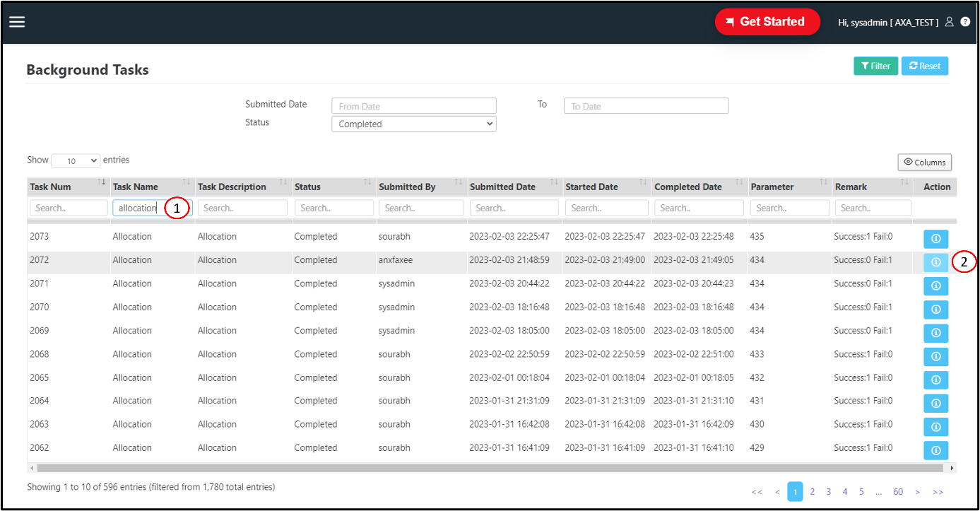
Task: Click the Get Started button
Action: click(x=767, y=21)
